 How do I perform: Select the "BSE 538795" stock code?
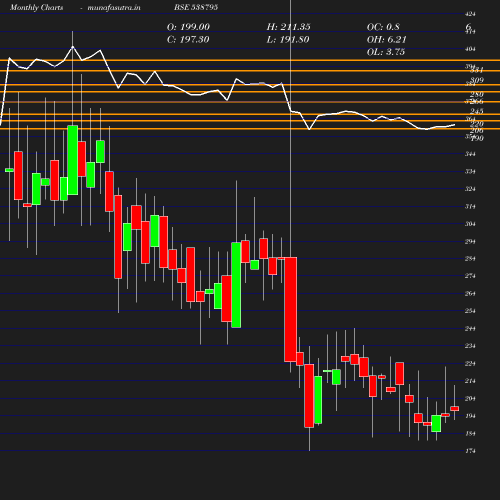196,7
